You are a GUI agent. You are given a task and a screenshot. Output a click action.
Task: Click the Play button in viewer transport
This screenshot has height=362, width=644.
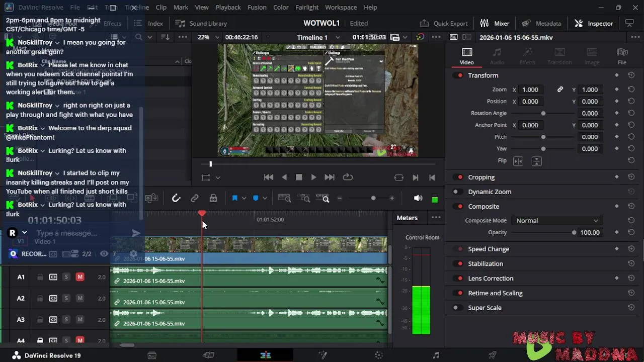click(x=313, y=177)
